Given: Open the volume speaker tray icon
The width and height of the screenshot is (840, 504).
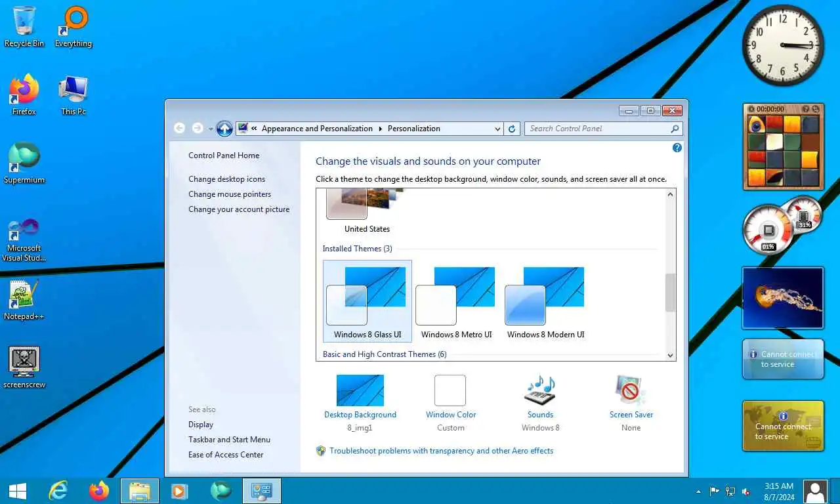Looking at the screenshot, I should 746,491.
